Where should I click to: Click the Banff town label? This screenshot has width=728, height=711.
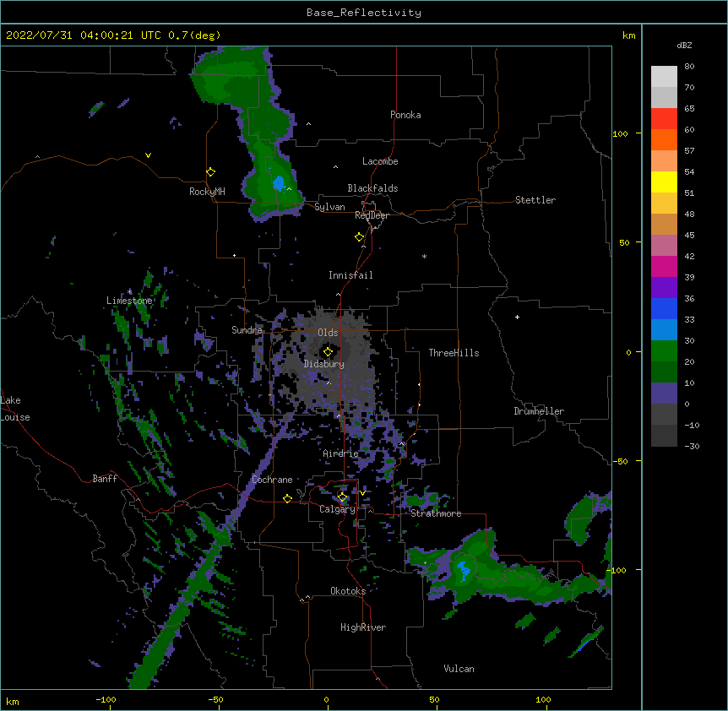coord(105,479)
